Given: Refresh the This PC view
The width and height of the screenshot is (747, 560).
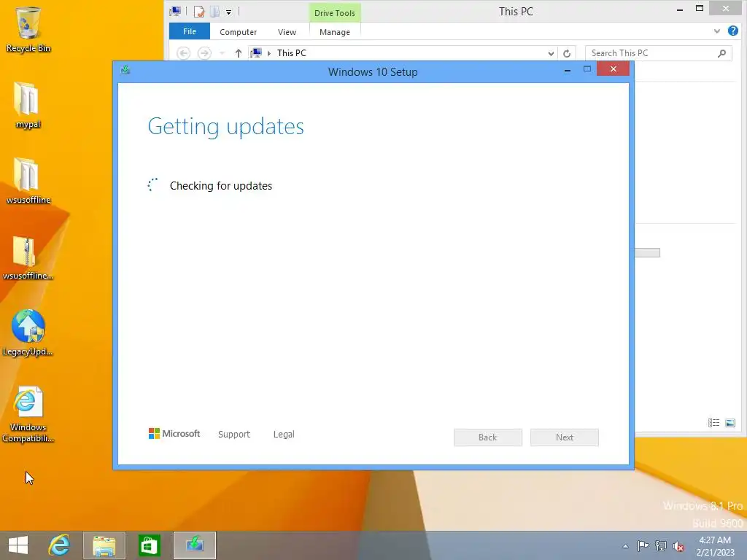Looking at the screenshot, I should [x=567, y=53].
